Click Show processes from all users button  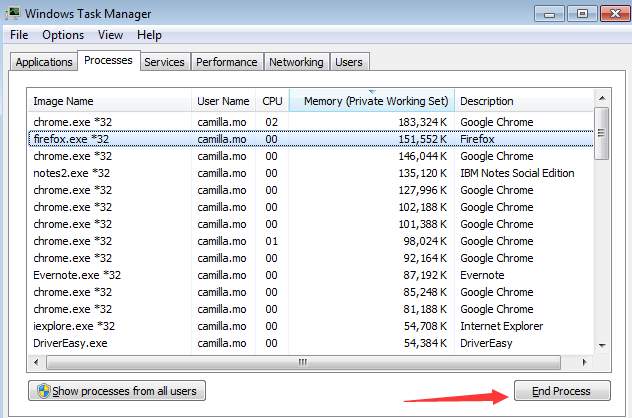[x=117, y=391]
